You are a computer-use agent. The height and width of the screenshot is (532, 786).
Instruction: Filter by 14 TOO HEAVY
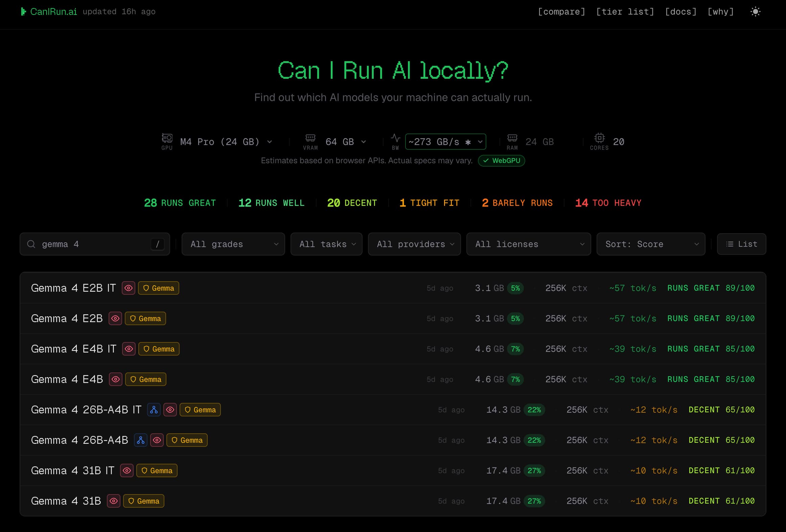[x=608, y=203]
